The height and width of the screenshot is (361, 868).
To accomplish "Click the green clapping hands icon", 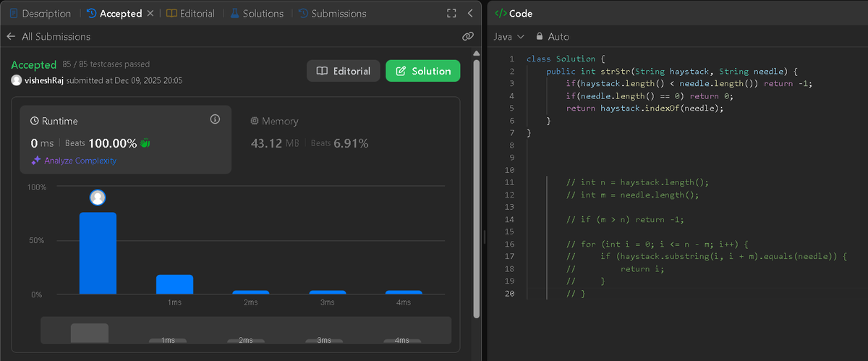I will pos(145,143).
